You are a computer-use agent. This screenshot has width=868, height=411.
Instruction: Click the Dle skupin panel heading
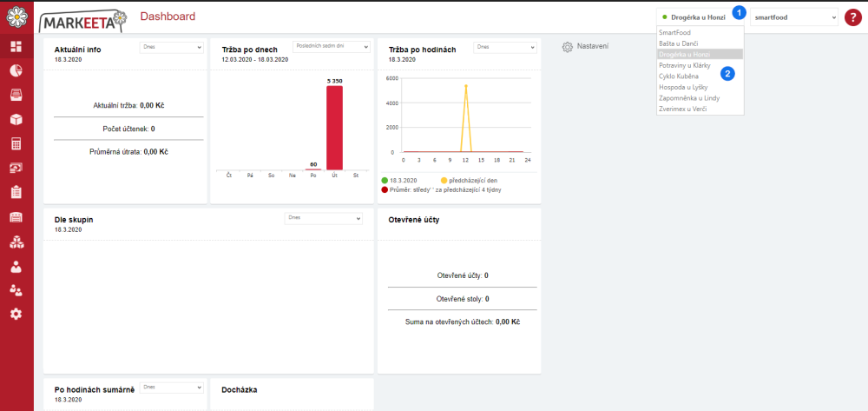[x=74, y=220]
